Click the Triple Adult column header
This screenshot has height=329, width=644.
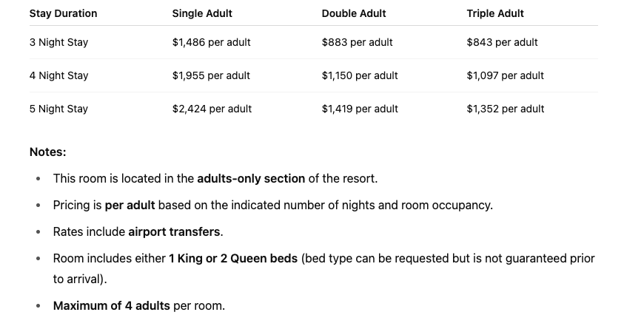point(494,13)
